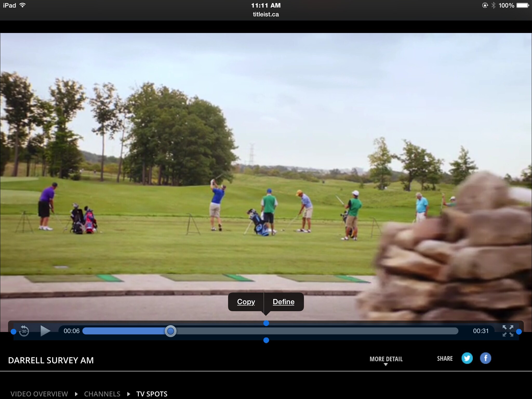The height and width of the screenshot is (399, 532).
Task: Tap the rotation lock status icon
Action: coord(485,5)
